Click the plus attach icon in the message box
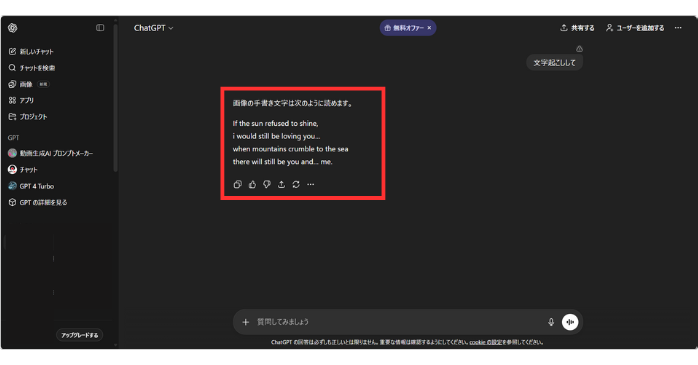This screenshot has height=365, width=698. coord(245,322)
